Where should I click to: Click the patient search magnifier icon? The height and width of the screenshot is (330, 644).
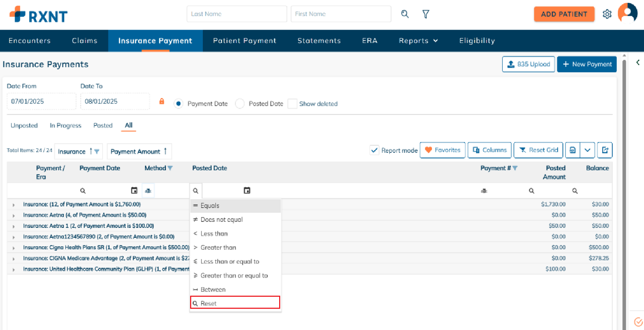point(405,14)
